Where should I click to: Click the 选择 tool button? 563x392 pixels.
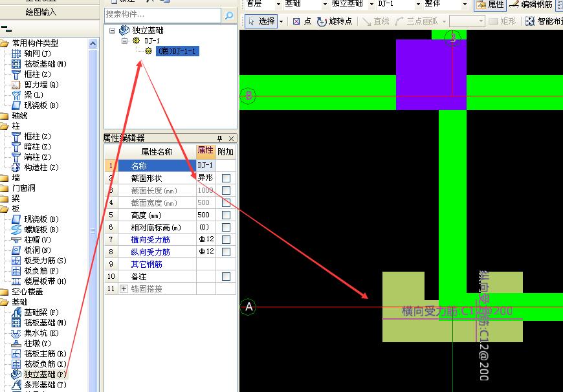click(x=261, y=21)
